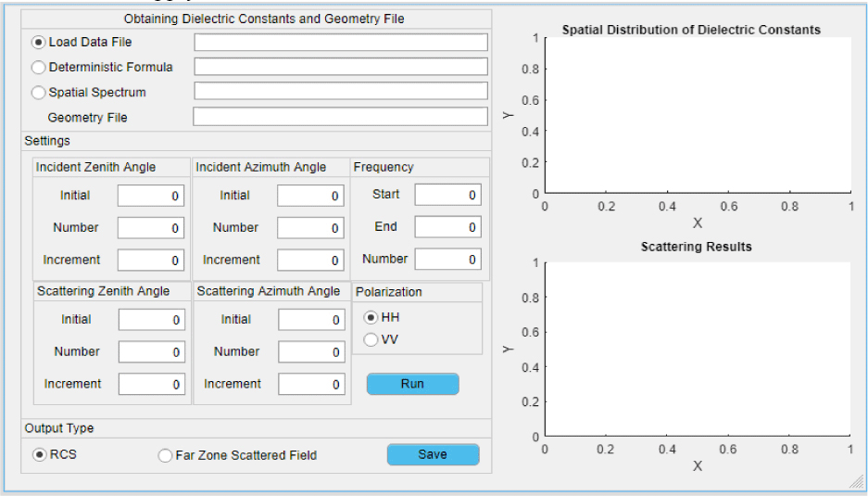Focus the Frequency Start field
Viewport: 868px width, 496px height.
pyautogui.click(x=447, y=195)
